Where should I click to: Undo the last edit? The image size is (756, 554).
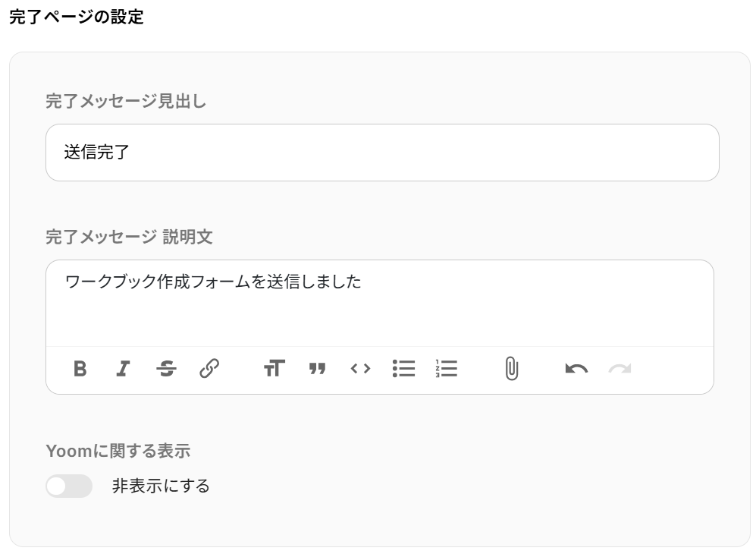click(576, 369)
